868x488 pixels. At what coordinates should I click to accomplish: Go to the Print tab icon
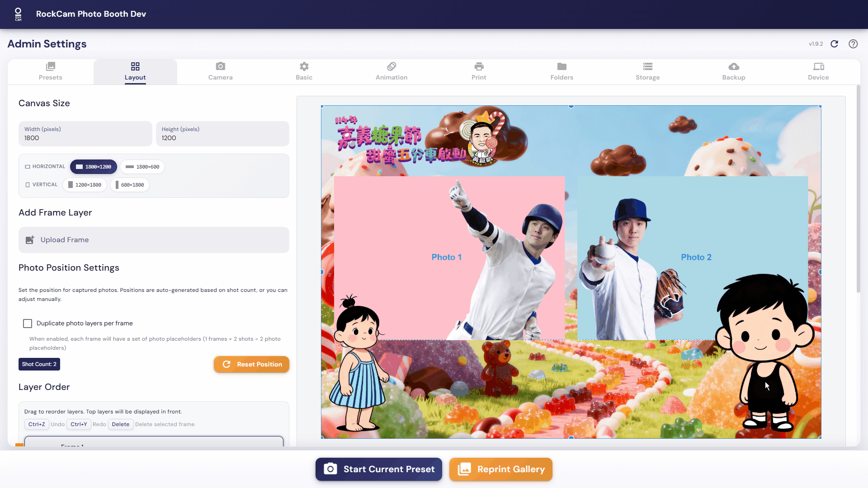479,66
